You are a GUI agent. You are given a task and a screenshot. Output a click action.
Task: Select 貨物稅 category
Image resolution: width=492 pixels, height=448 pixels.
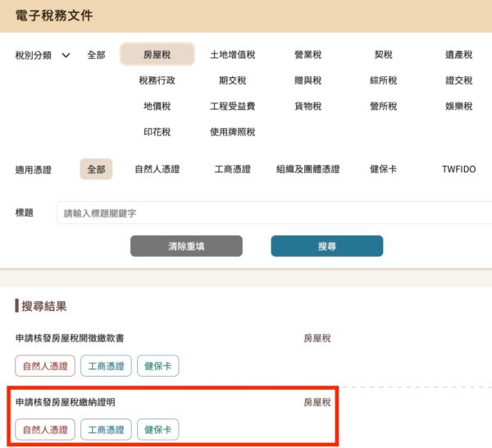coord(307,106)
